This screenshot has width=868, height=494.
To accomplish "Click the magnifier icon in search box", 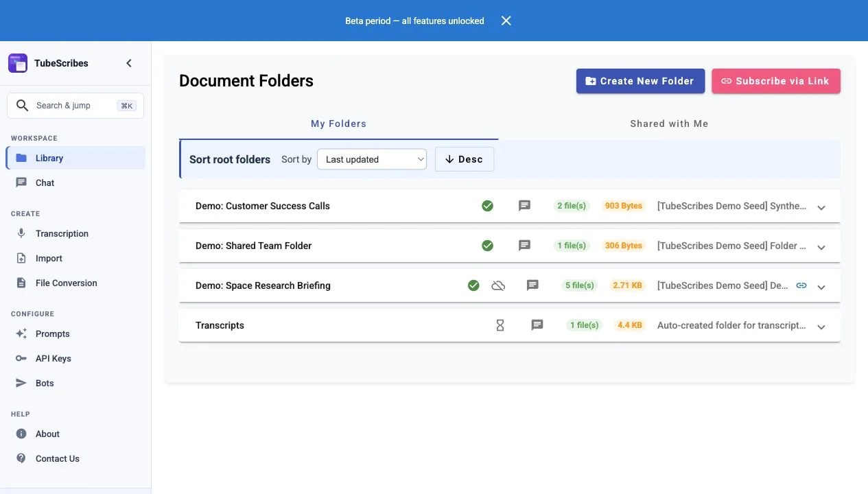I will coord(23,106).
